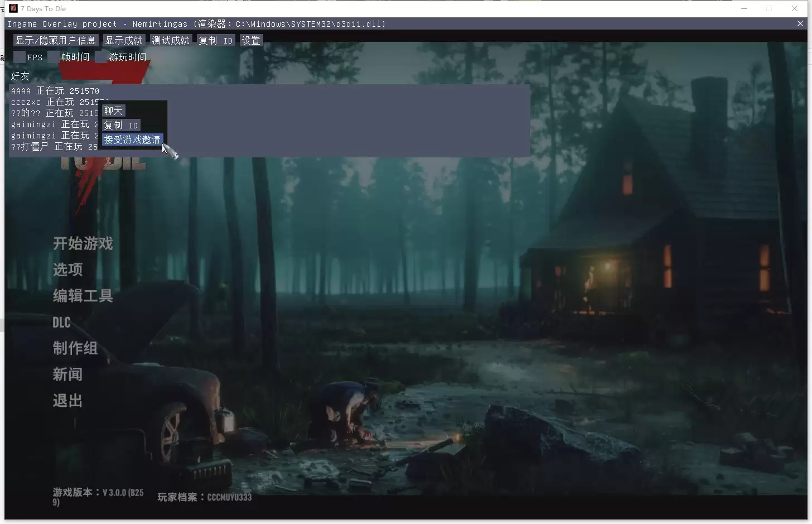Close the Ingame Overlay project panel
The image size is (812, 524).
tap(800, 23)
